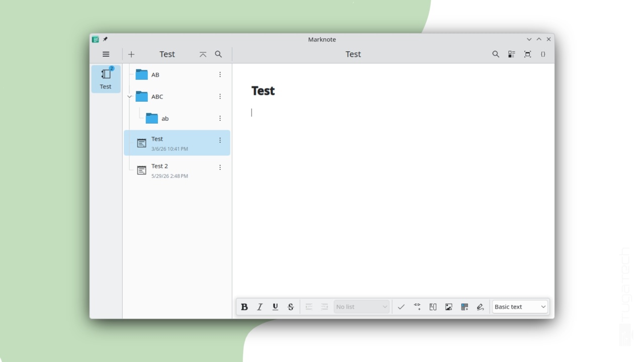Toggle focus mode icon
Screen dimensions: 644x362
pyautogui.click(x=527, y=54)
